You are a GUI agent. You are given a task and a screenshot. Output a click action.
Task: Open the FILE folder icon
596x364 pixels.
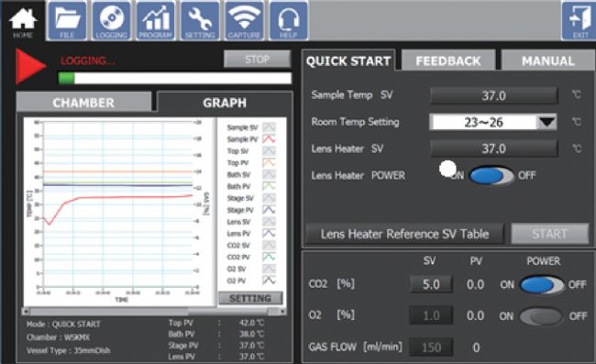67,20
